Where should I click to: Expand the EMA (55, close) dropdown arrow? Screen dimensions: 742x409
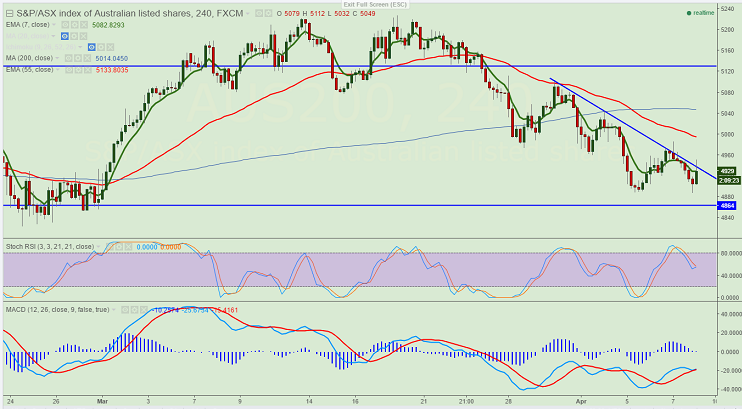click(x=58, y=70)
